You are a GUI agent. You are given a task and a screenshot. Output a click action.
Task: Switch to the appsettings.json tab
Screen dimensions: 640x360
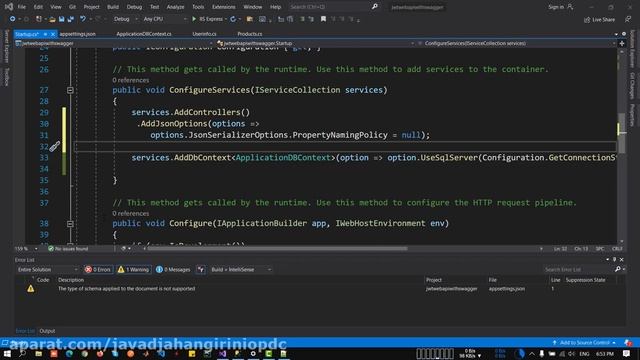pos(78,34)
